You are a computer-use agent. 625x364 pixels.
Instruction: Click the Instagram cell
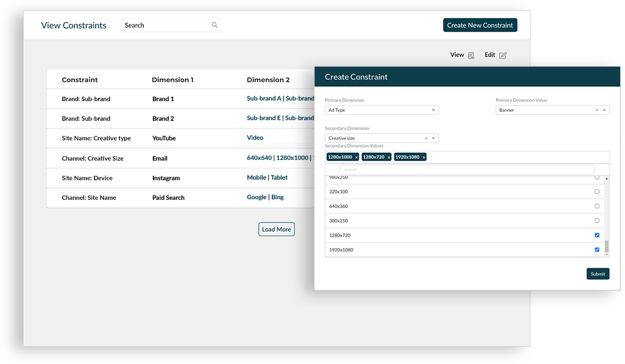[166, 178]
